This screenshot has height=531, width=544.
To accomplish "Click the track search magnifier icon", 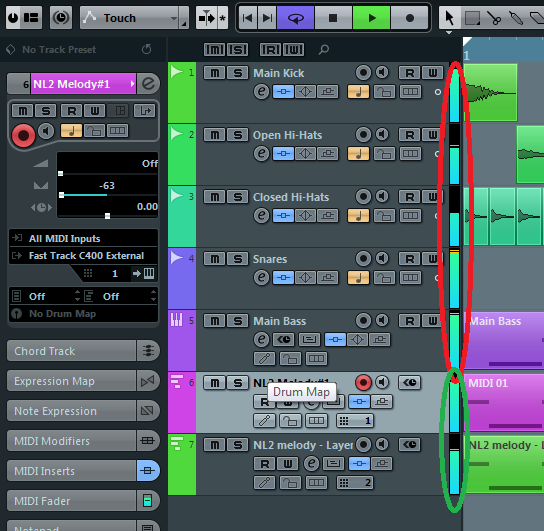I will [324, 50].
